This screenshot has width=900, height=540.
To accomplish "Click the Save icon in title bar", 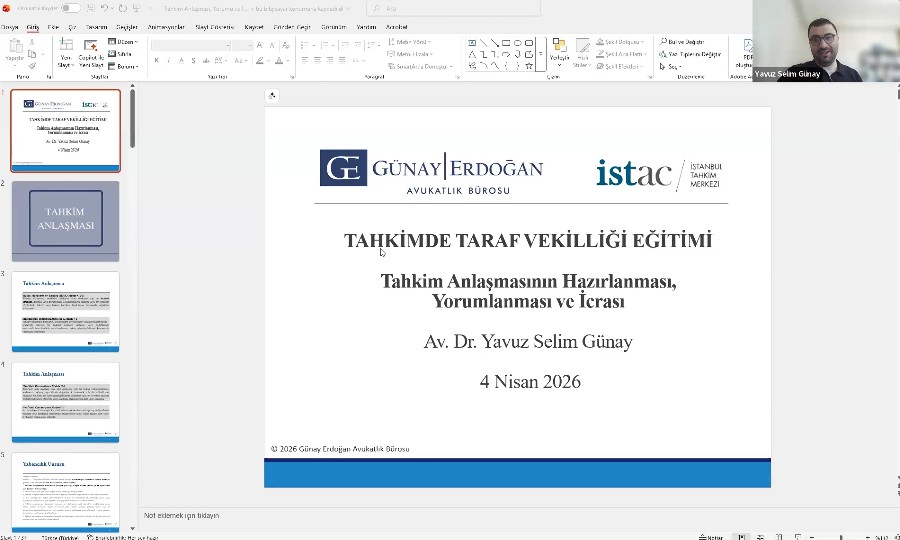I will tap(91, 8).
